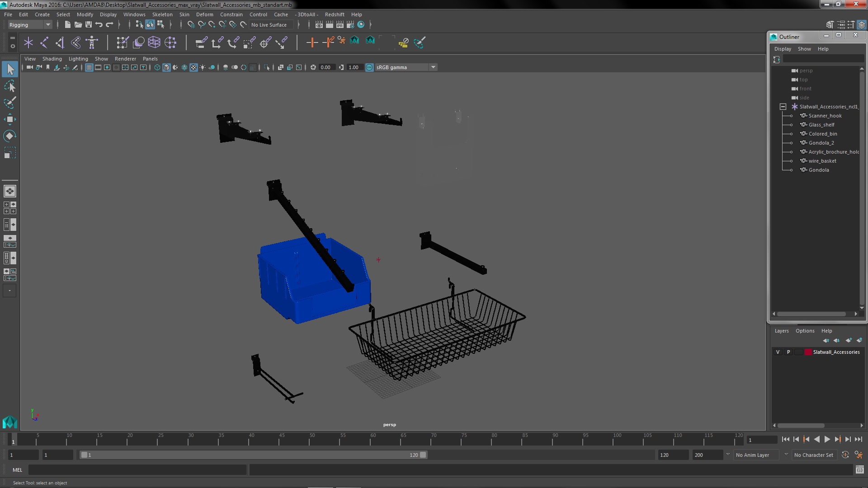This screenshot has height=488, width=868.
Task: Step forward one frame
Action: 848,439
